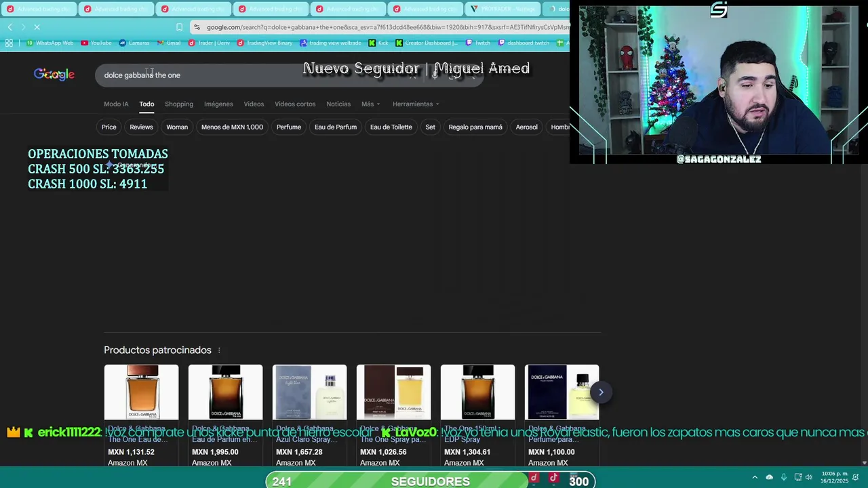Open the clock showing 10:06 p. m.

tap(835, 477)
